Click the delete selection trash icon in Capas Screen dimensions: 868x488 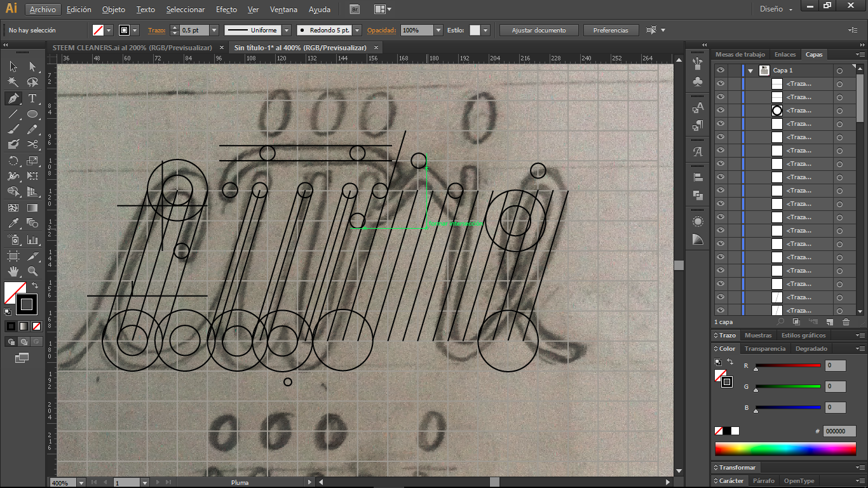846,322
